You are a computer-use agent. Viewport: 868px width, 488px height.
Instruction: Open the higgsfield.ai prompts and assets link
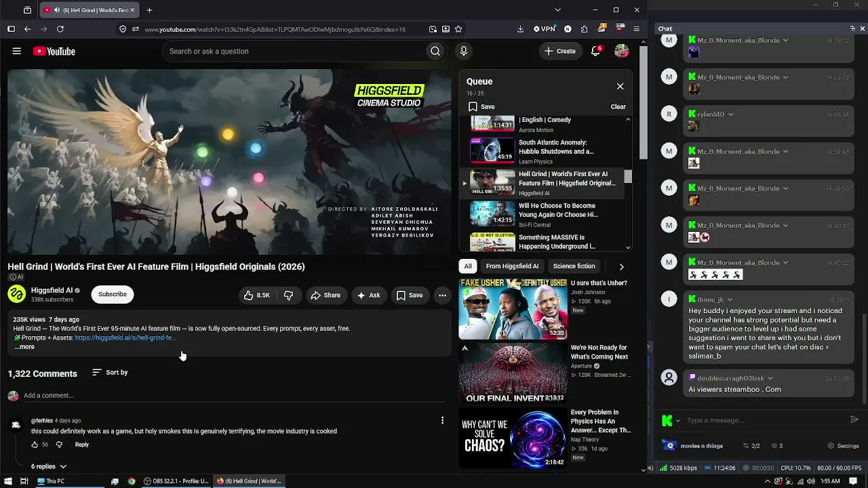point(125,338)
